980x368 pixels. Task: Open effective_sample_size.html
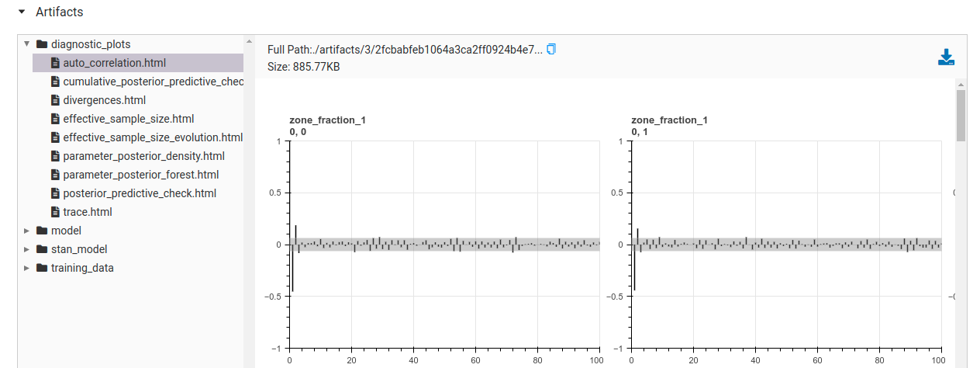tap(129, 119)
